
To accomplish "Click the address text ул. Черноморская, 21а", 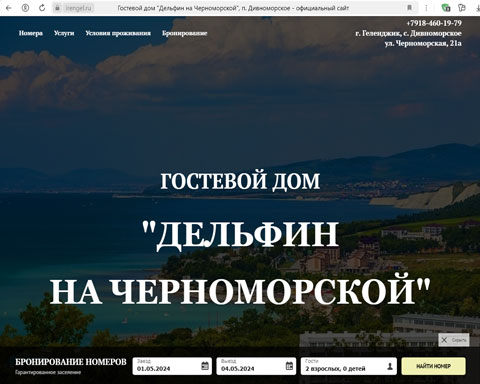I will [x=423, y=43].
